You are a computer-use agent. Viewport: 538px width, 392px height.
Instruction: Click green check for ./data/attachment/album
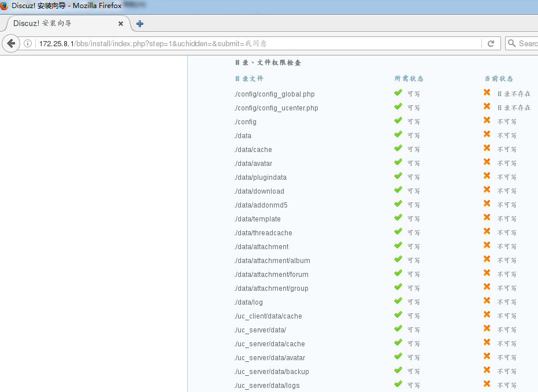pyautogui.click(x=398, y=259)
